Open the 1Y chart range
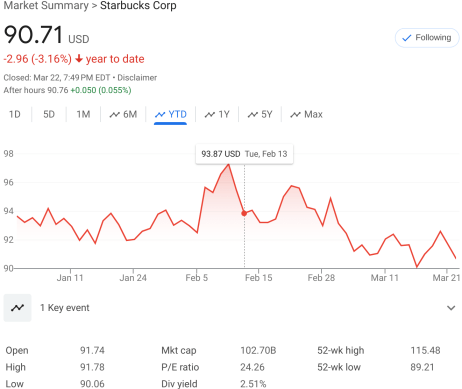The image size is (462, 389). pos(217,115)
